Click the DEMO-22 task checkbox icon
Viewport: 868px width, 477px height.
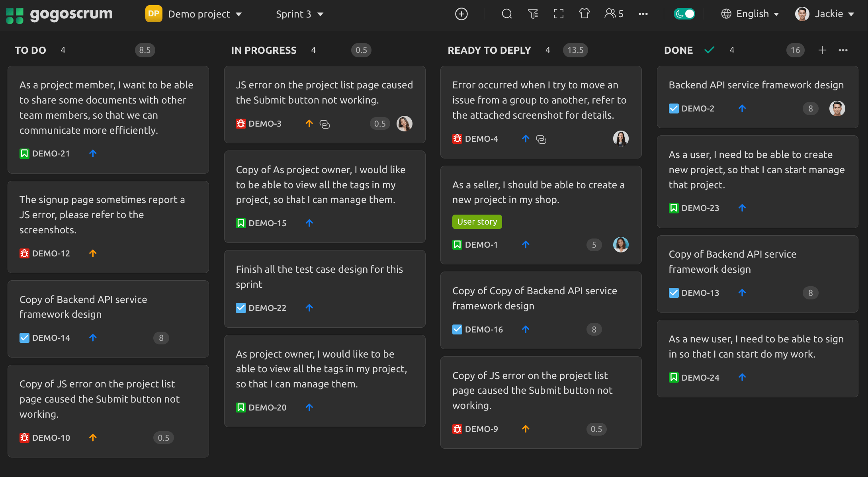click(x=240, y=308)
